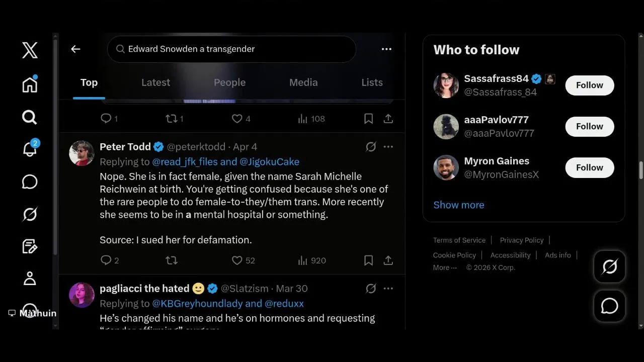This screenshot has height=362, width=644.
Task: Open @KBGreyhoundlady mention link
Action: [197, 304]
